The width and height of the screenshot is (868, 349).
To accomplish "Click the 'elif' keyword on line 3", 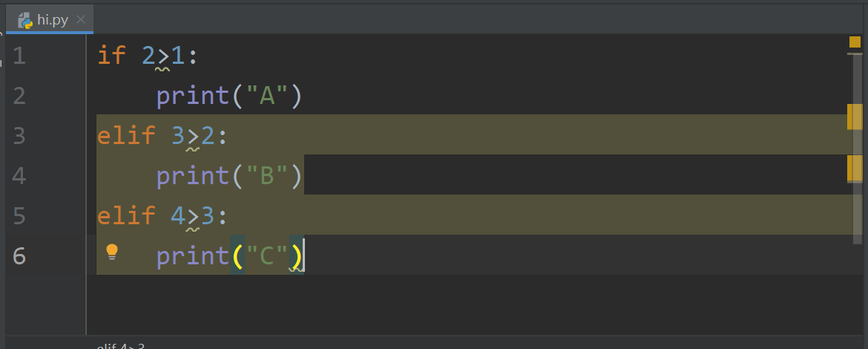I will pyautogui.click(x=126, y=136).
